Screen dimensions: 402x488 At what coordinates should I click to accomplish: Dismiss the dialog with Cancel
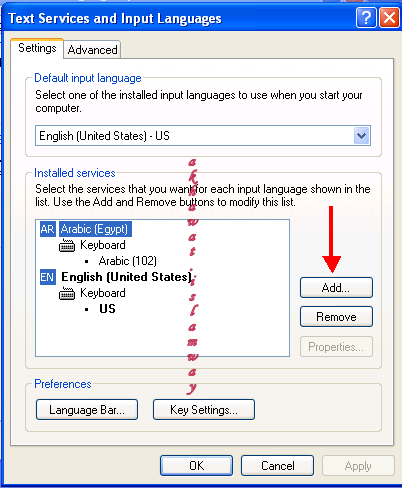tap(277, 465)
